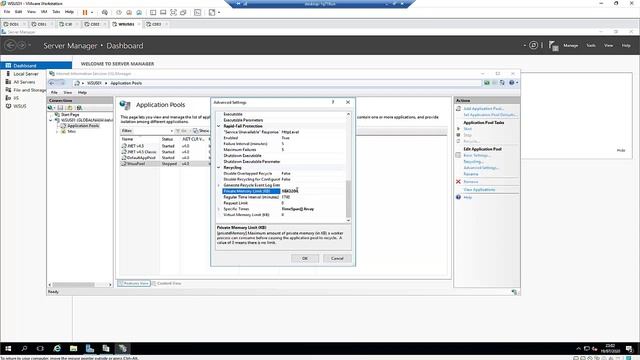Click the Filter input field in Application Pools
Image resolution: width=640 pixels, height=360 pixels.
[x=153, y=131]
